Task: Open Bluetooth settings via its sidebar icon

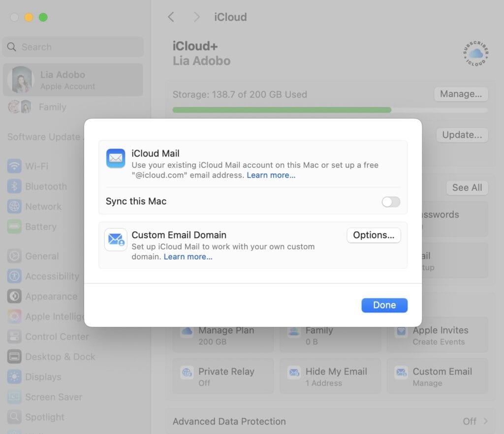Action: click(14, 186)
